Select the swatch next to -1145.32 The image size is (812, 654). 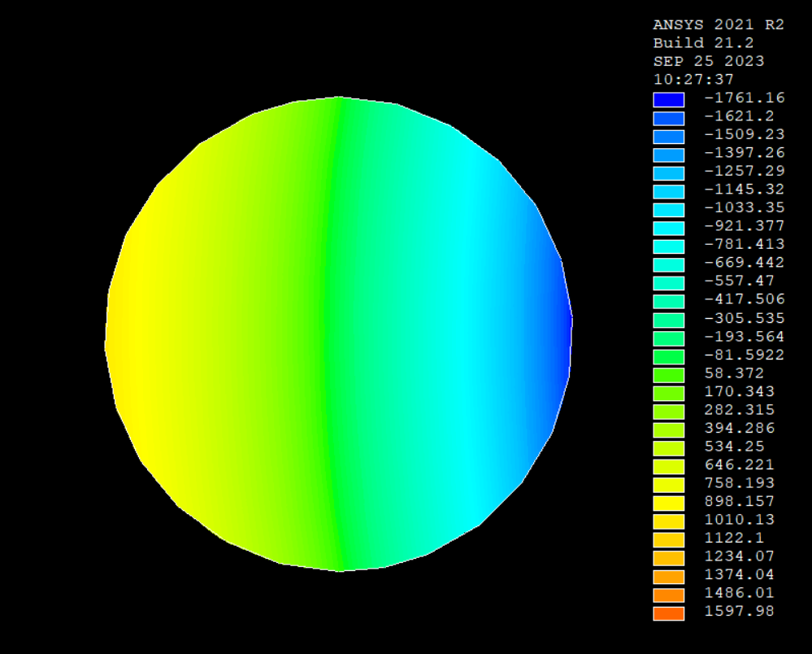click(669, 191)
